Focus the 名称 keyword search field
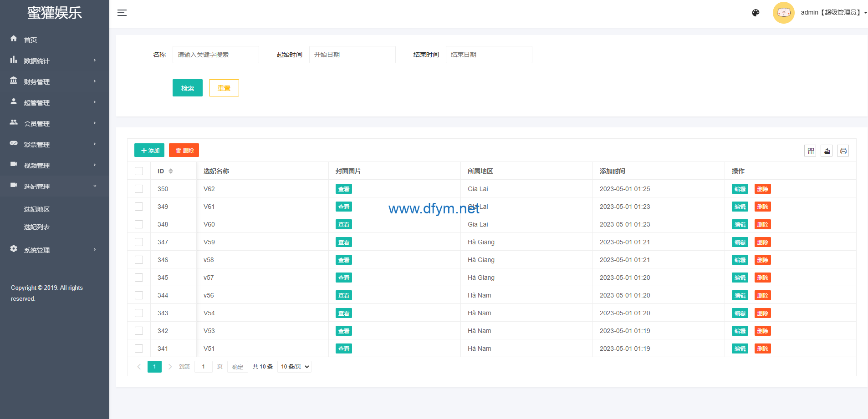 click(x=216, y=55)
